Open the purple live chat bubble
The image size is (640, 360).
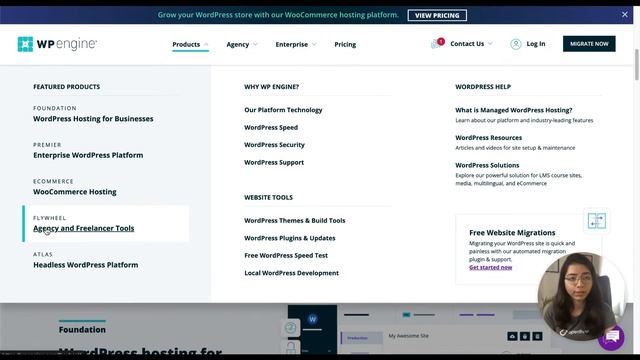point(611,337)
